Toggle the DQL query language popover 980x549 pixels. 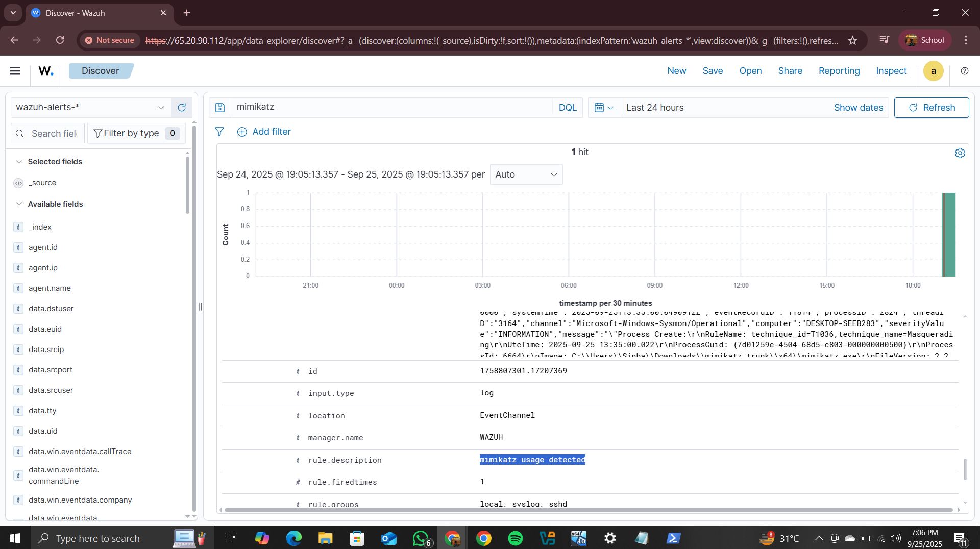568,107
